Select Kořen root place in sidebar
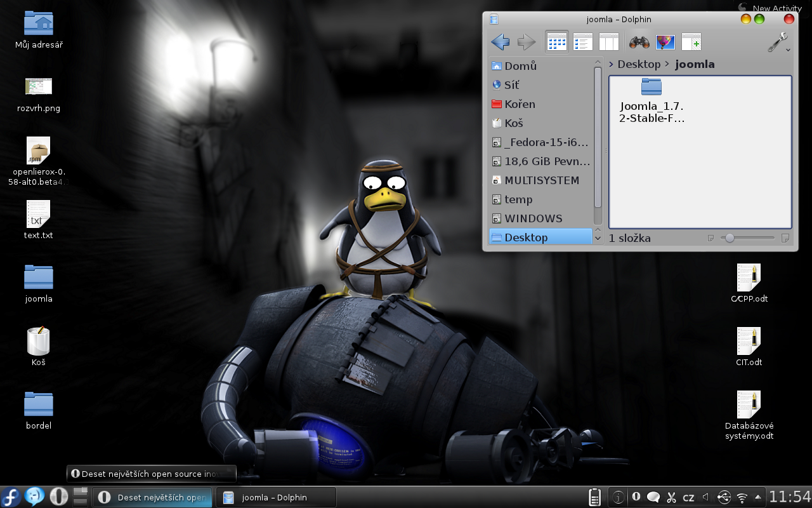The height and width of the screenshot is (508, 812). pos(540,104)
